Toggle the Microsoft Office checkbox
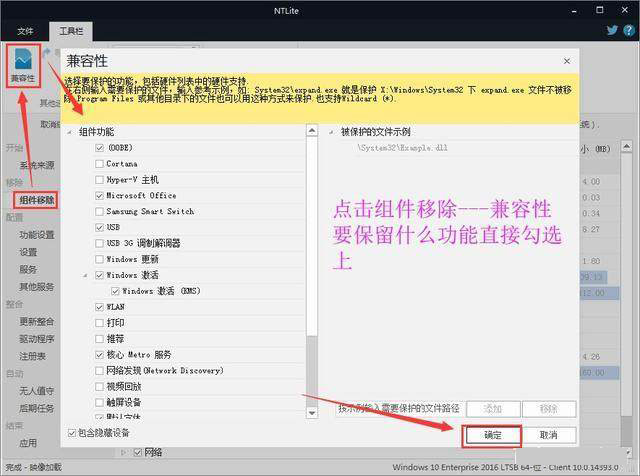 [x=99, y=196]
